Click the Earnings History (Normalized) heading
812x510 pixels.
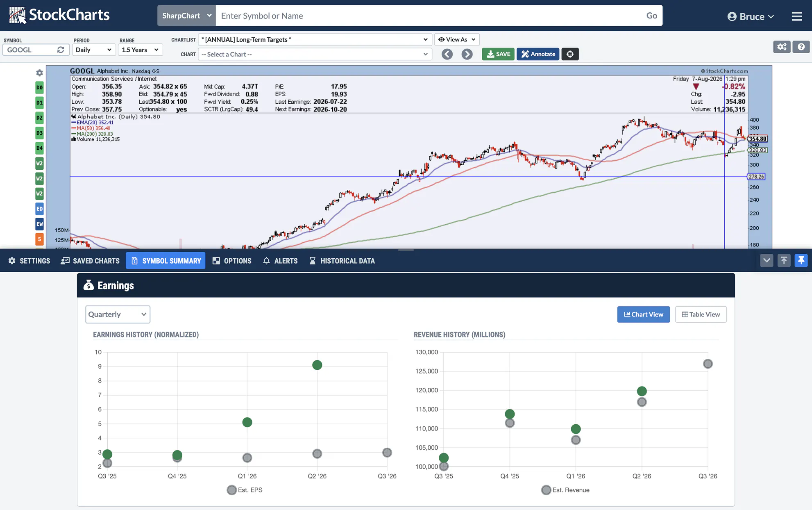146,335
